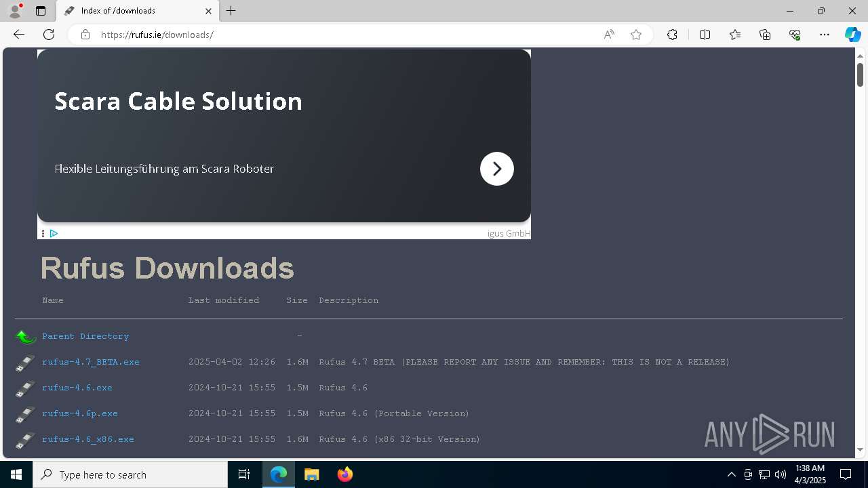This screenshot has width=868, height=488.
Task: Click the green Parent Directory arrow icon
Action: (26, 336)
